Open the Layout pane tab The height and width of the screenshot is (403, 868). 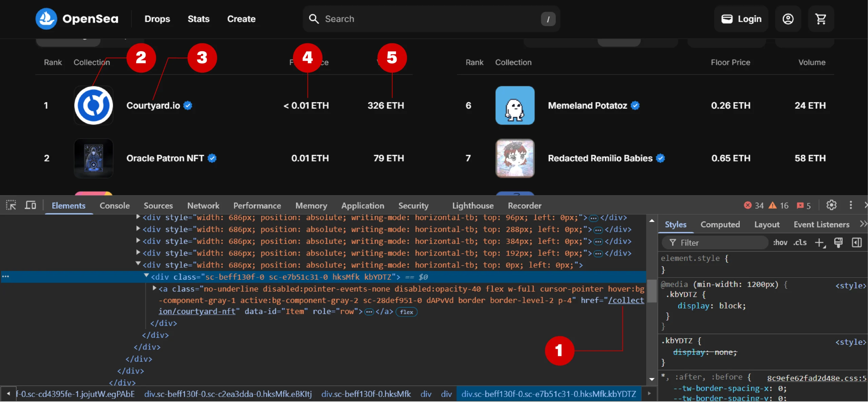pyautogui.click(x=767, y=225)
